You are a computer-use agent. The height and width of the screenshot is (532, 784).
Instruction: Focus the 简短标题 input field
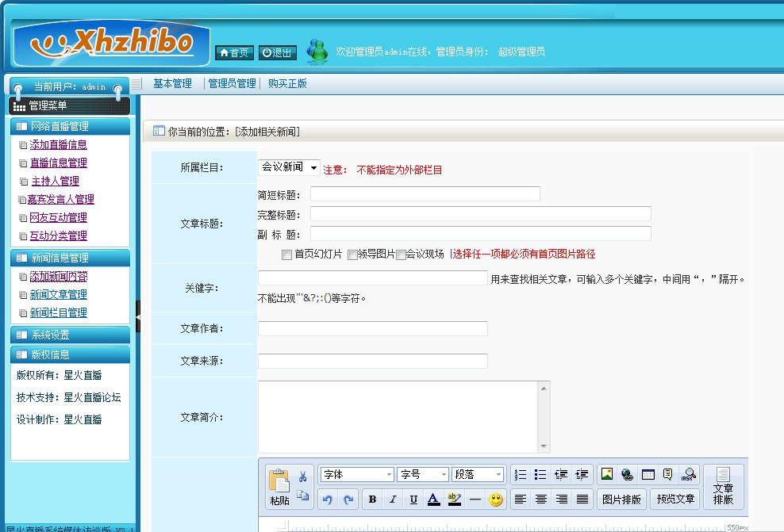425,193
